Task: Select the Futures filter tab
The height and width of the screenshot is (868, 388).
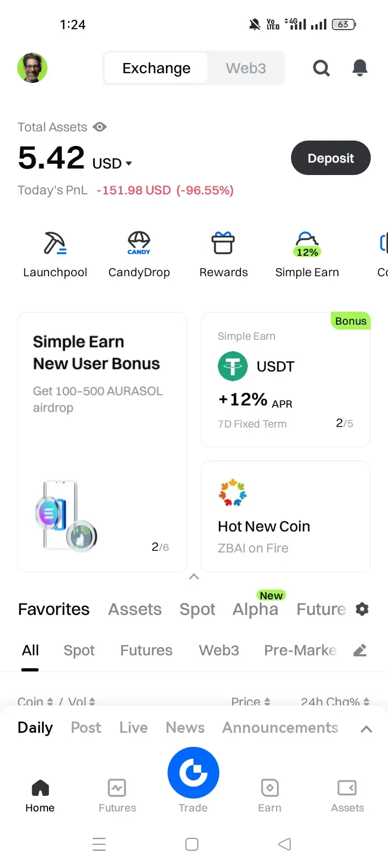Action: tap(147, 650)
